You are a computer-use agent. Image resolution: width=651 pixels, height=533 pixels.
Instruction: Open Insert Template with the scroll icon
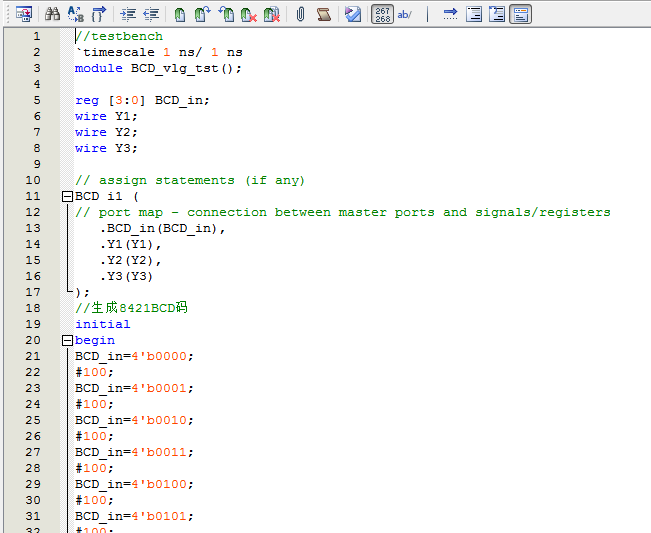pos(323,14)
